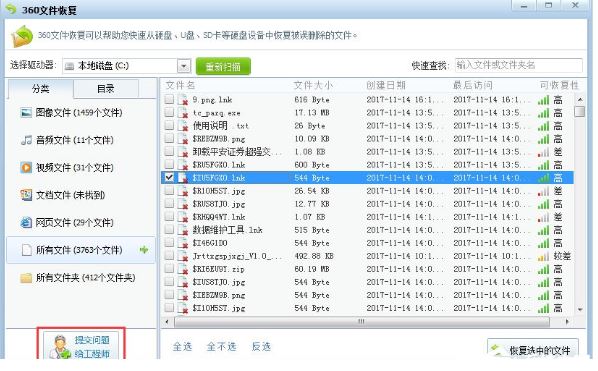Click file icon of $RUS8TJO.jpg

[x=183, y=204]
